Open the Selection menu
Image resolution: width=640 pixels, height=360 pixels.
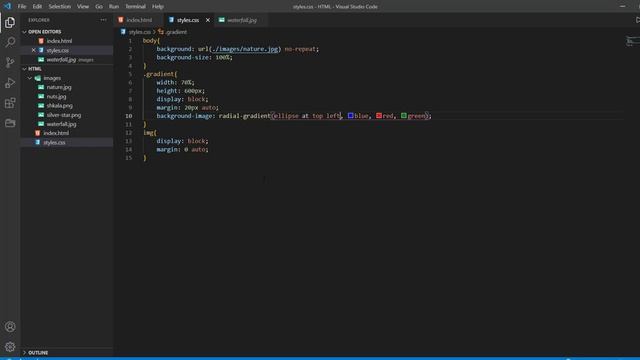(x=60, y=7)
